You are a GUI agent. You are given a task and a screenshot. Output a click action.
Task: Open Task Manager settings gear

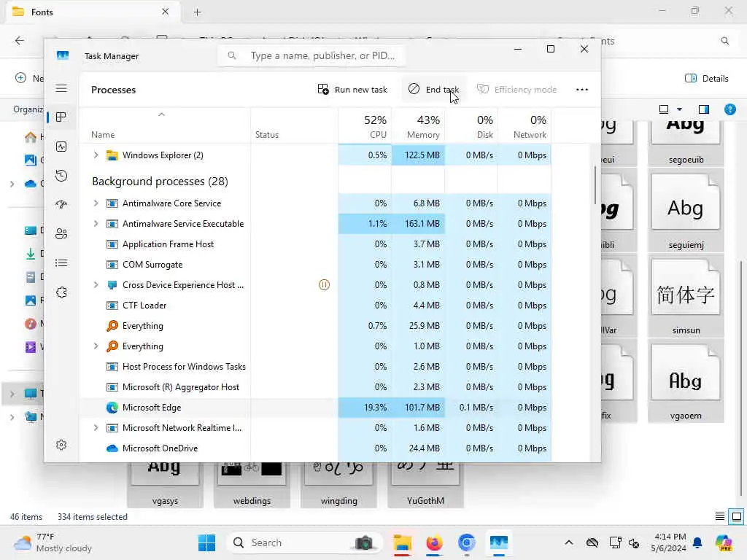pos(61,445)
